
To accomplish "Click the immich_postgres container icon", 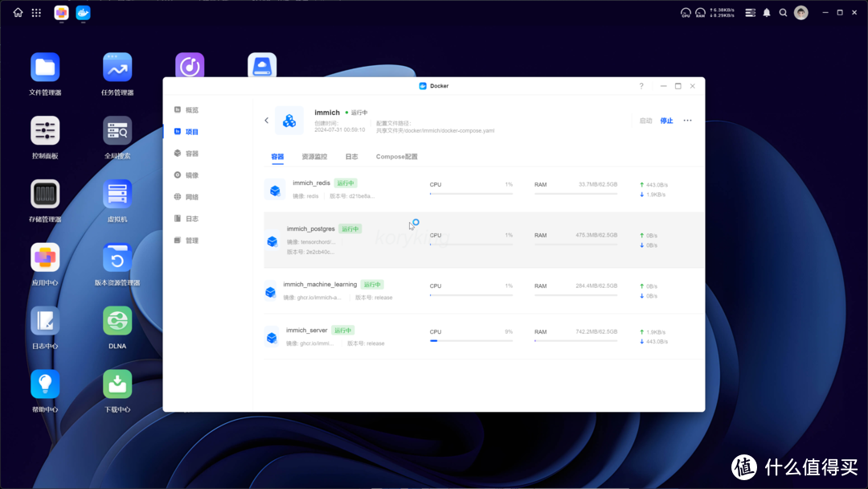I will (x=272, y=241).
